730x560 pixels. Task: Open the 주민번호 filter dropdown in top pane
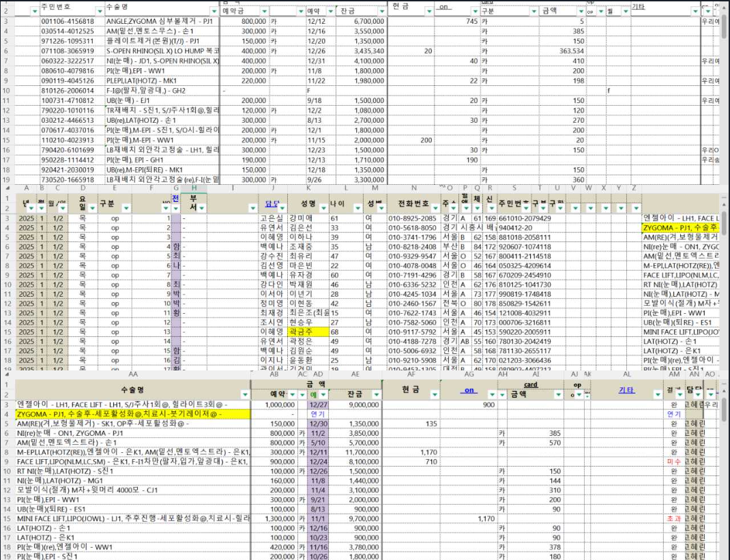100,11
